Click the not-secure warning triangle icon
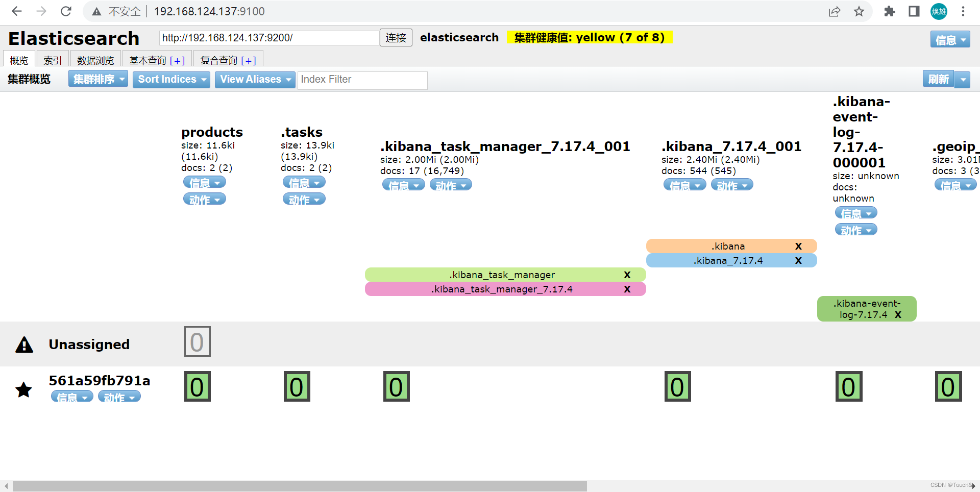The width and height of the screenshot is (980, 492). [x=96, y=11]
